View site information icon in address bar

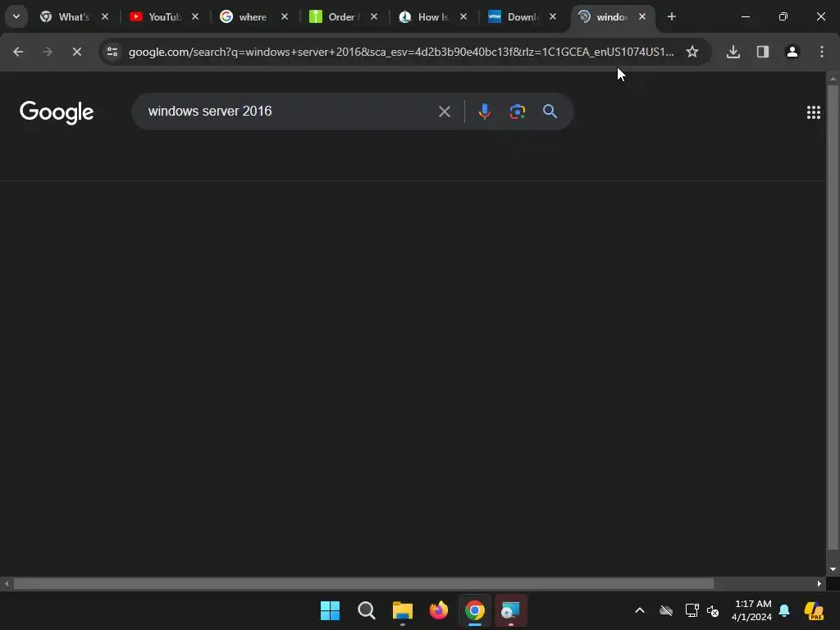(112, 52)
